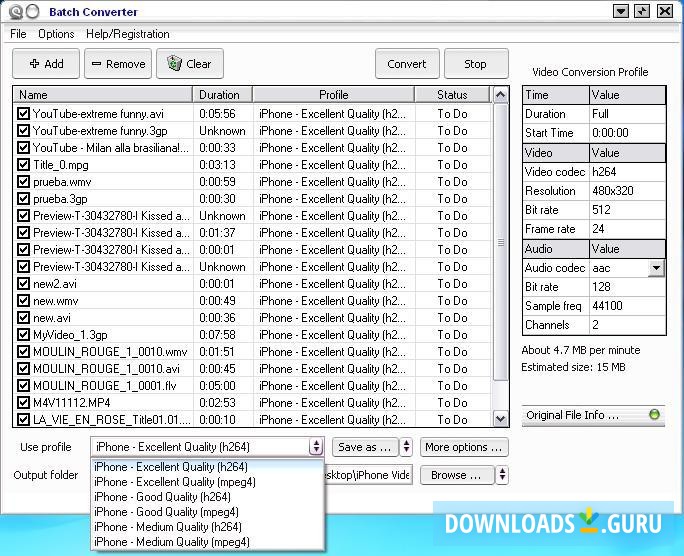Click the Profile column header
684x556 pixels.
point(334,95)
